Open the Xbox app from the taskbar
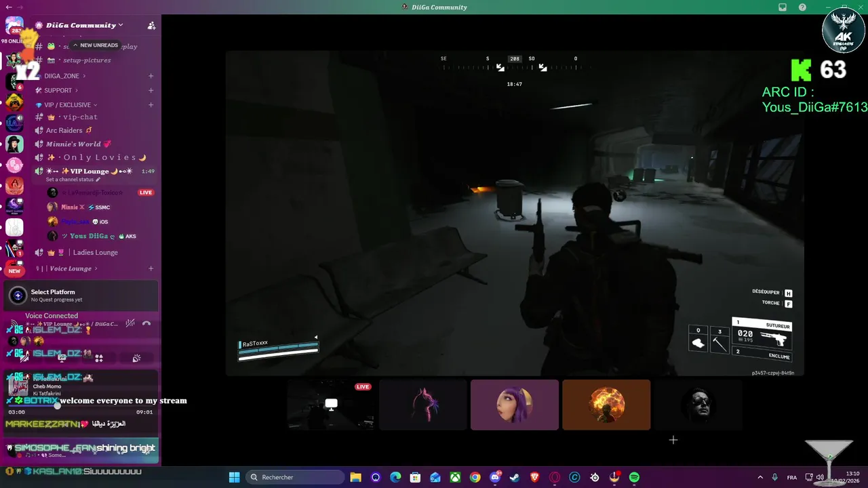868x488 pixels. tap(455, 477)
